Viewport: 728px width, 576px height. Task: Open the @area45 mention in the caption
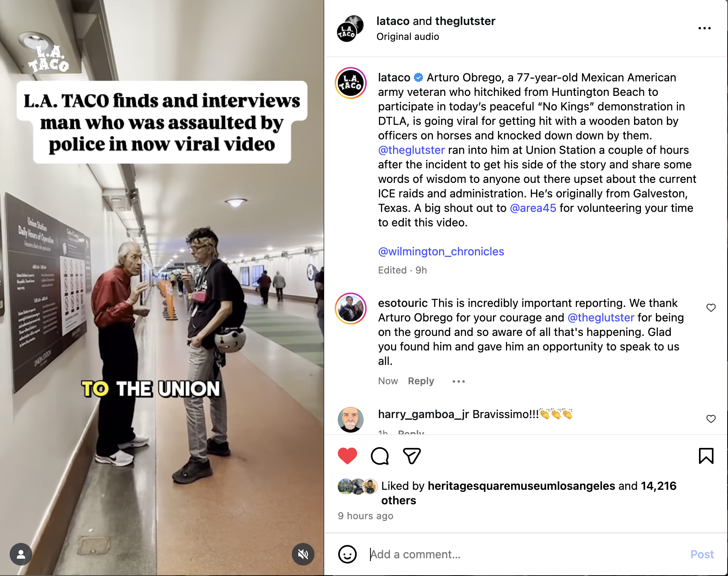tap(533, 208)
